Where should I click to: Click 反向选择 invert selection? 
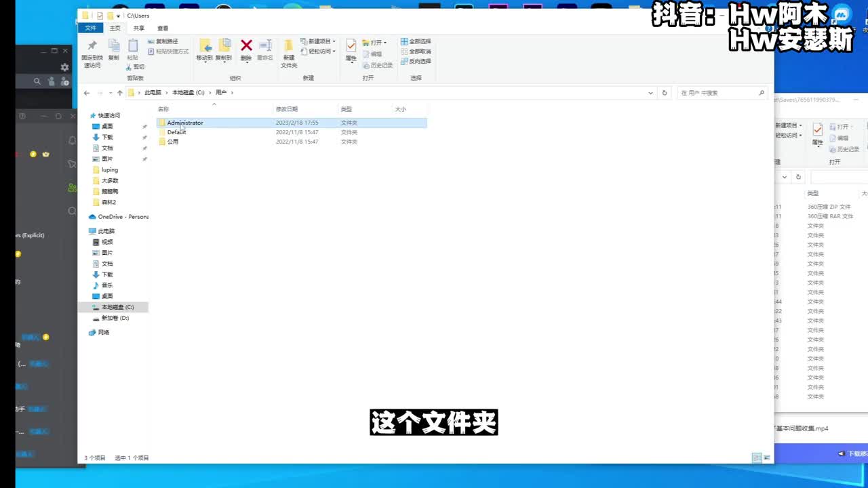point(416,61)
